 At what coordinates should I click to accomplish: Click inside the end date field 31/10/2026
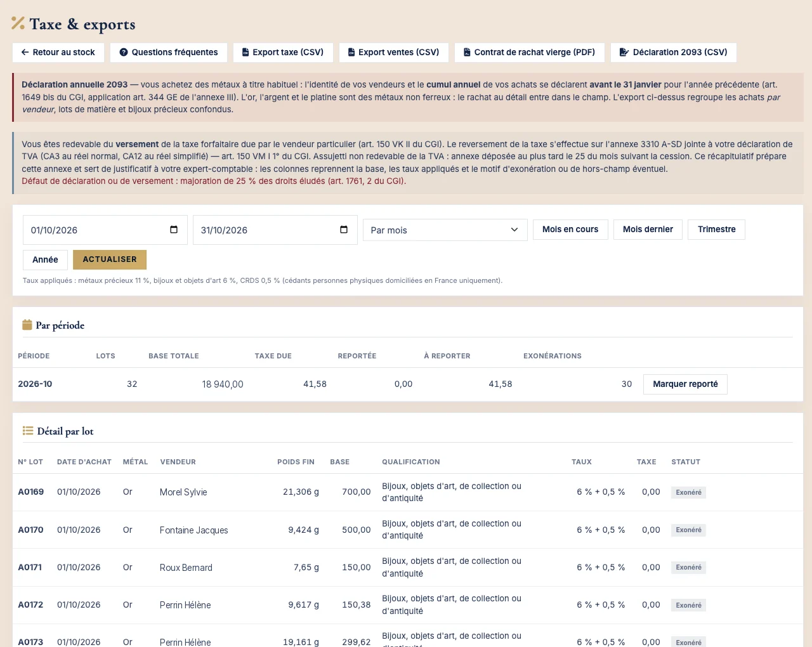275,230
